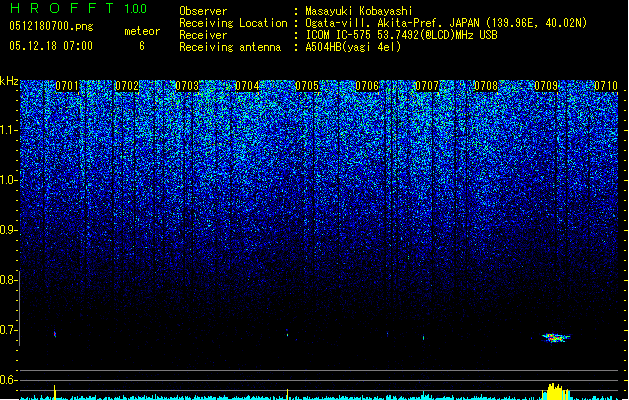Click the ICOM IC-575 receiver text

(401, 35)
